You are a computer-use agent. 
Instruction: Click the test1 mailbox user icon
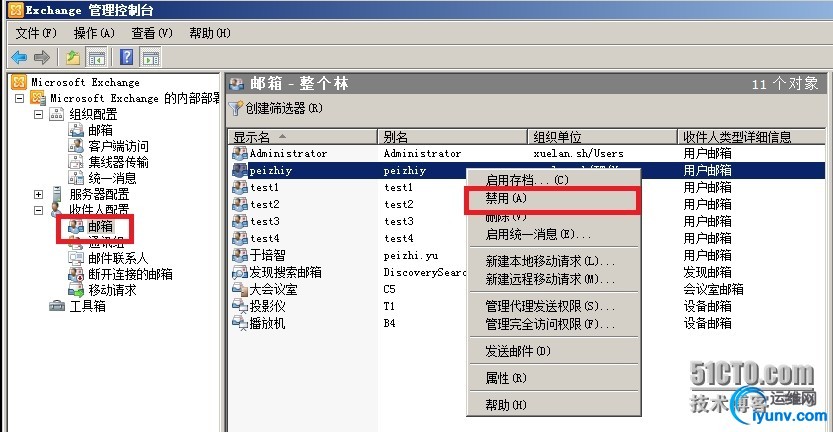pyautogui.click(x=240, y=188)
